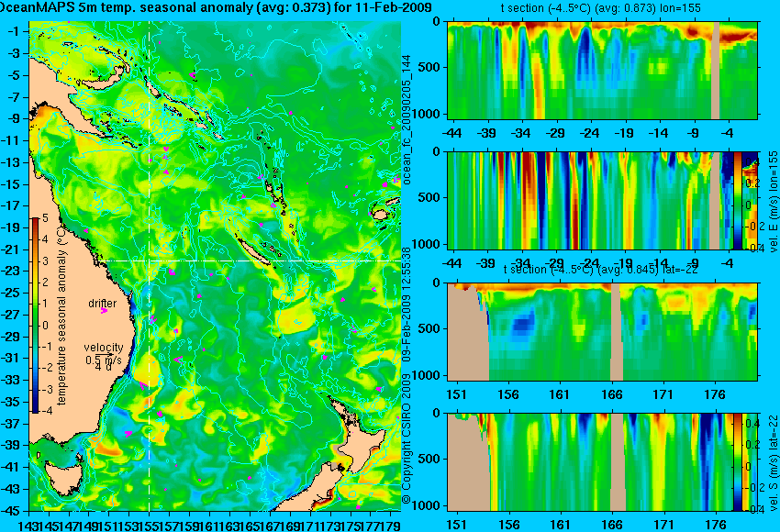Select the 't section ... lat=-22' plot title
Viewport: 780px width, 532px height.
(600, 269)
